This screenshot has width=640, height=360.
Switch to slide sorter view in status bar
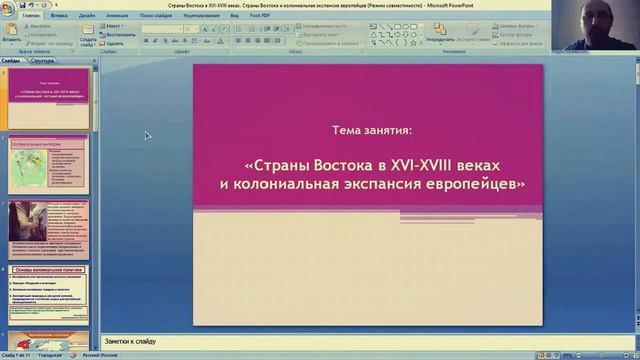point(549,356)
